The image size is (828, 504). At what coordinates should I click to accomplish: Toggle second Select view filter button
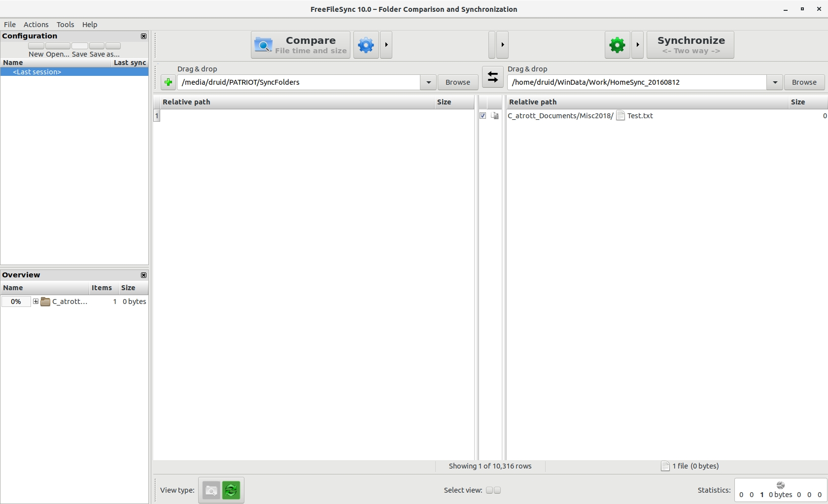point(497,490)
